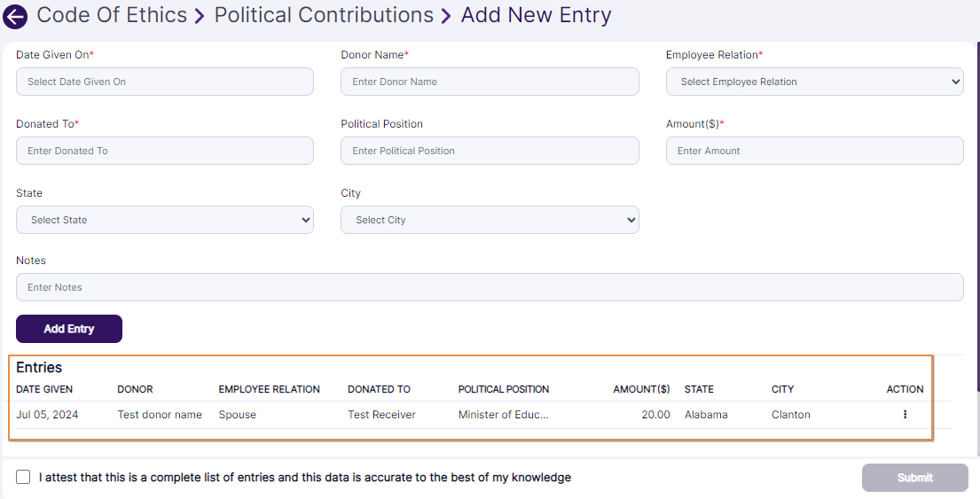Click the back arrow icon

click(16, 16)
